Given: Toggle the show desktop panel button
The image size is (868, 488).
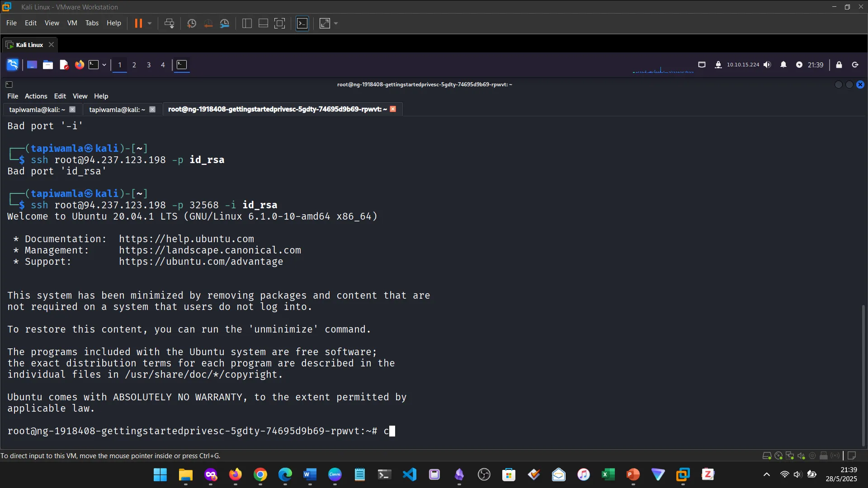Looking at the screenshot, I should [32, 65].
